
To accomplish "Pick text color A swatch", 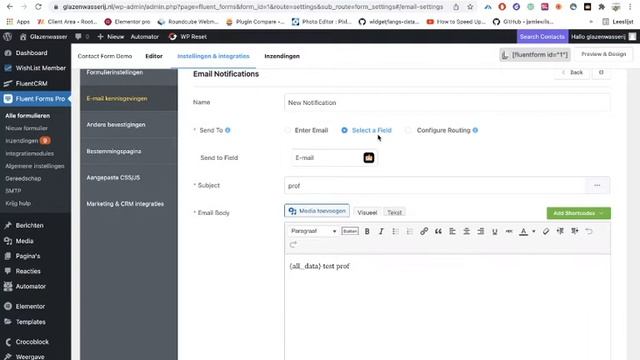I will [x=523, y=231].
